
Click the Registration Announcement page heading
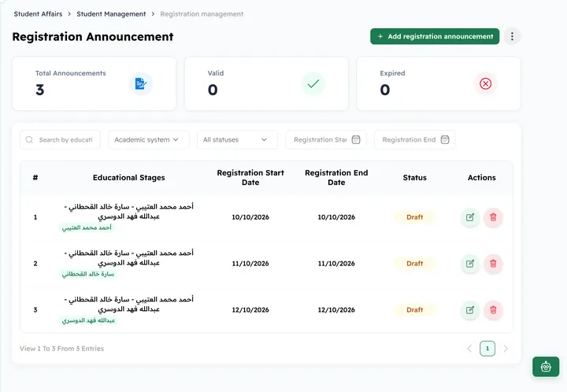[93, 36]
